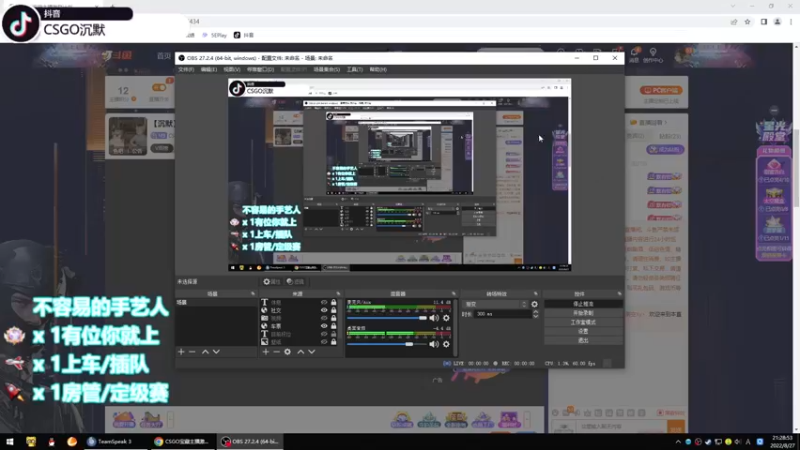Open the 抖音 bookmark in Chrome bar
The height and width of the screenshot is (450, 800).
click(244, 35)
